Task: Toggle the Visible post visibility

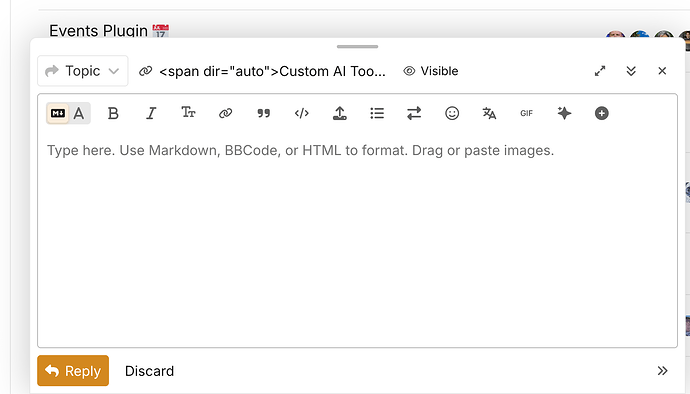Action: click(x=431, y=71)
